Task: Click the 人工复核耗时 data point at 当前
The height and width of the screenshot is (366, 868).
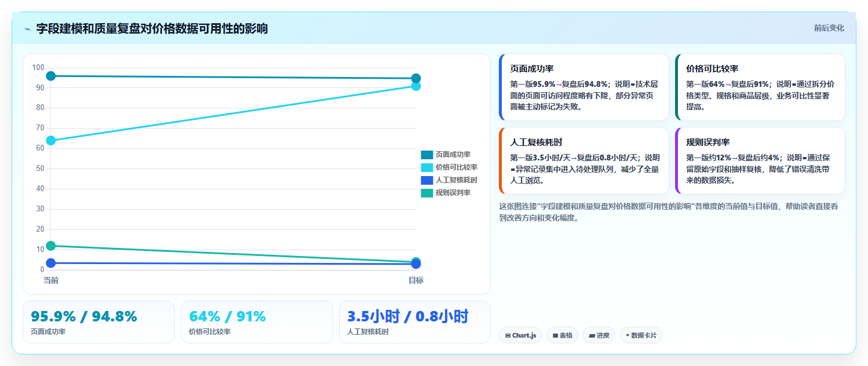Action: 50,263
